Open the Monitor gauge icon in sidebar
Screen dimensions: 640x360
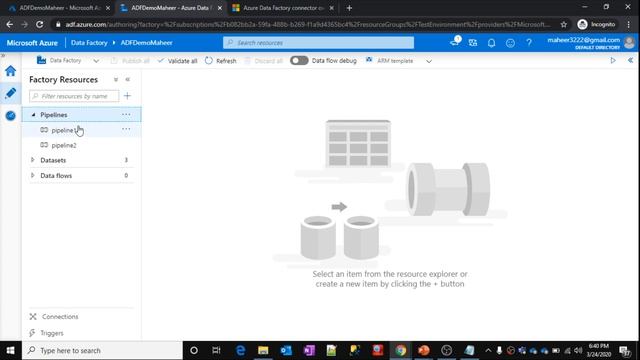pos(11,116)
